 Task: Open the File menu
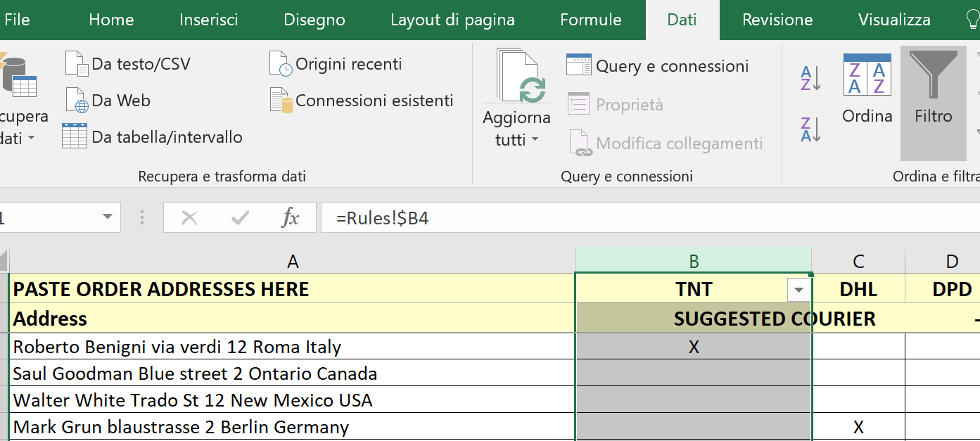click(17, 20)
